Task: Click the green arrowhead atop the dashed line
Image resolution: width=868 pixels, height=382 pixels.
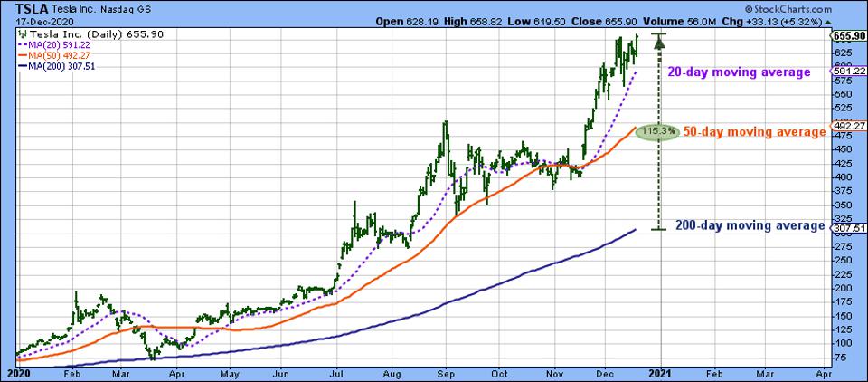Action: click(x=659, y=43)
